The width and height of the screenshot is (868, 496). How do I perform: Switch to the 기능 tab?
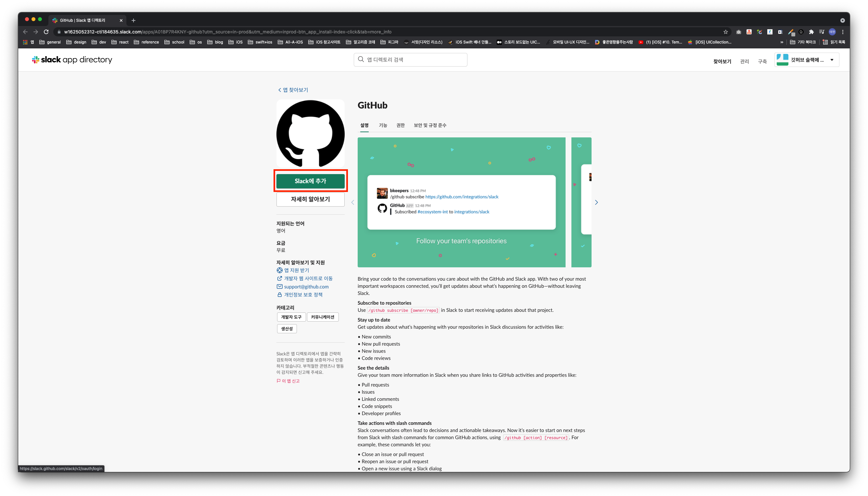[383, 125]
